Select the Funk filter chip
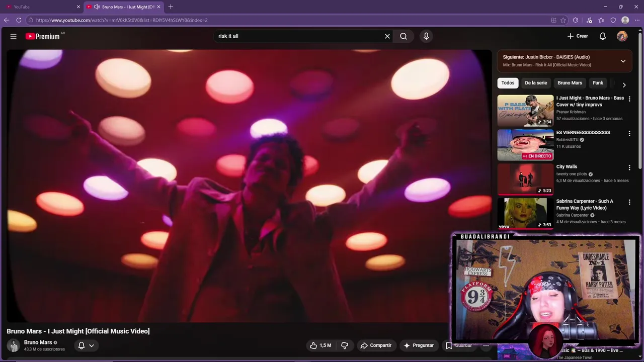 [x=598, y=83]
